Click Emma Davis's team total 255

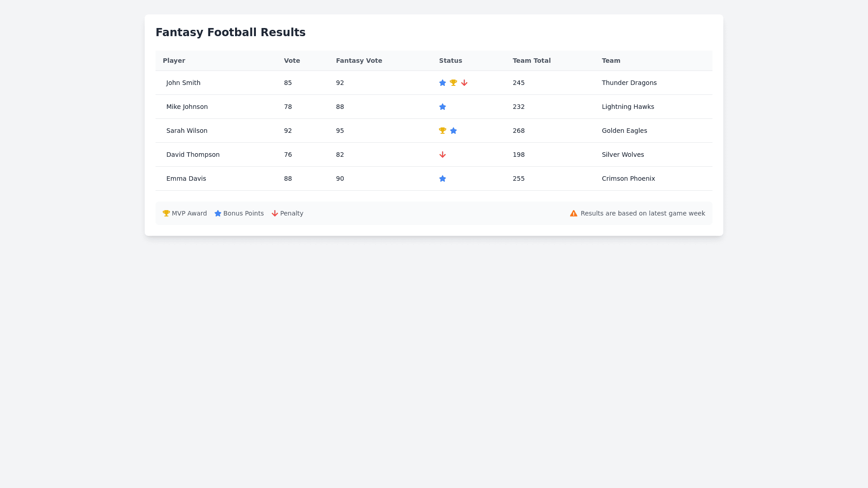click(x=519, y=178)
